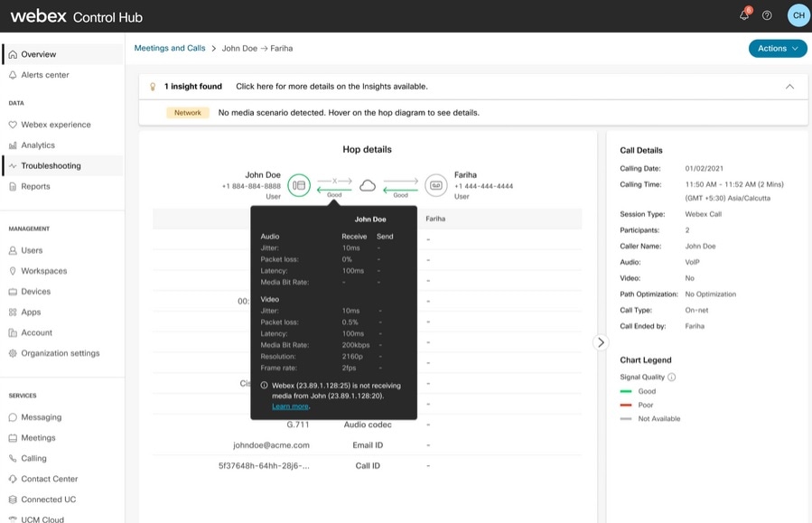The width and height of the screenshot is (812, 523).
Task: Click the johndoe@acme.com email value
Action: pyautogui.click(x=271, y=445)
